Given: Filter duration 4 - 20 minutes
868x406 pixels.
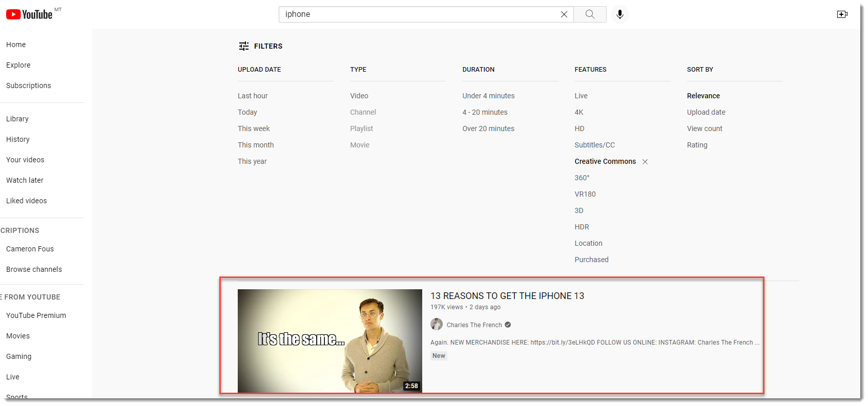Looking at the screenshot, I should pyautogui.click(x=485, y=112).
